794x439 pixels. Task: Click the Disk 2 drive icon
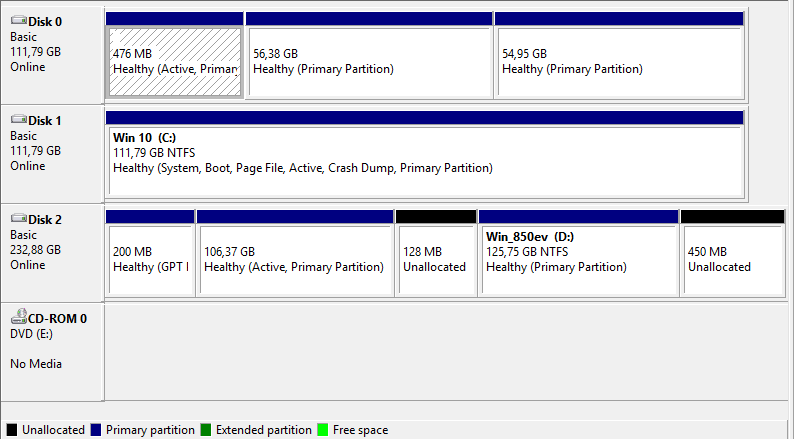tap(17, 219)
